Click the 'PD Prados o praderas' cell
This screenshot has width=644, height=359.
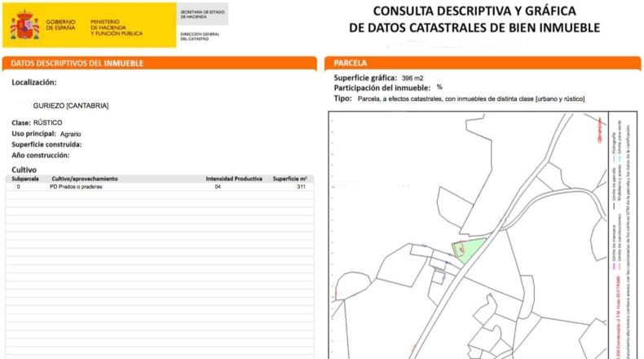pos(76,187)
